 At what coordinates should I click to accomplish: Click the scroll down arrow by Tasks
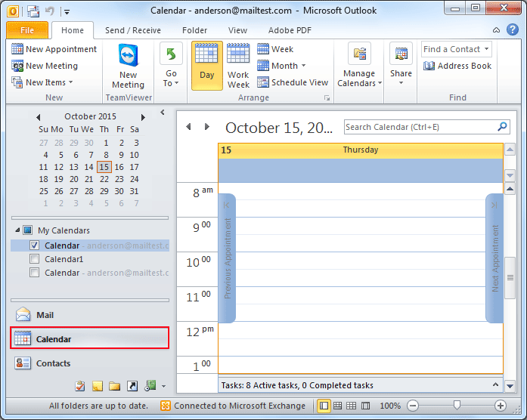(510, 386)
